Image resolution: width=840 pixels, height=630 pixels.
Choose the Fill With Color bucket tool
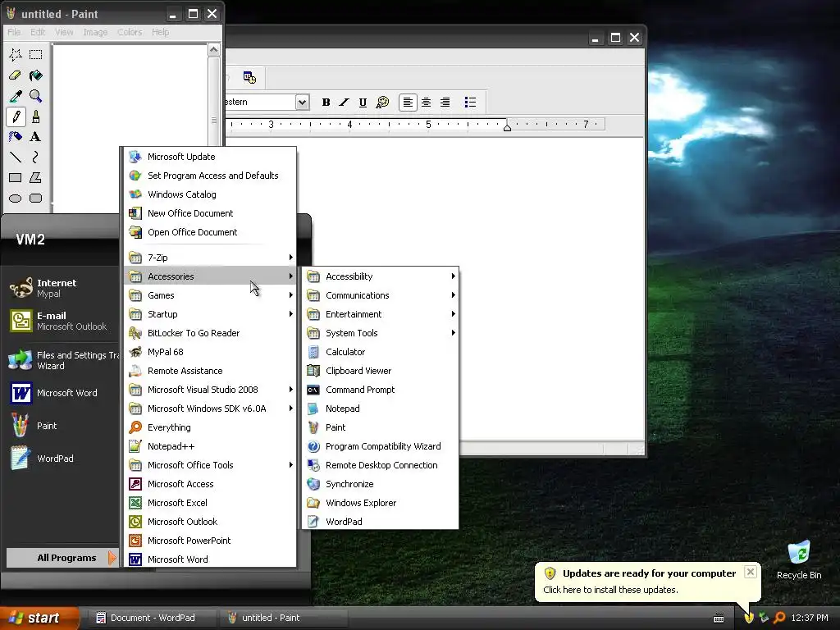pyautogui.click(x=36, y=75)
